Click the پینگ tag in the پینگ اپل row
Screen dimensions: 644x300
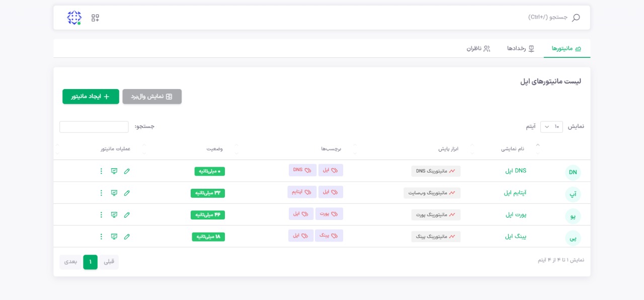coord(329,236)
